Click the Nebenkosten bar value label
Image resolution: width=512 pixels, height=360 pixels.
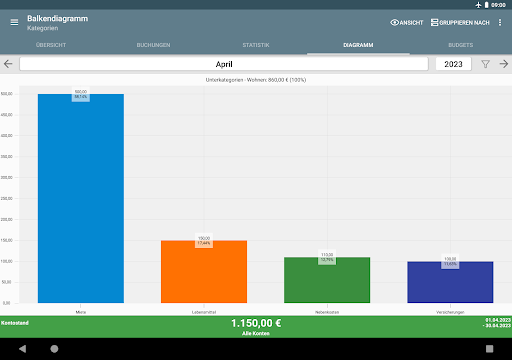[327, 257]
